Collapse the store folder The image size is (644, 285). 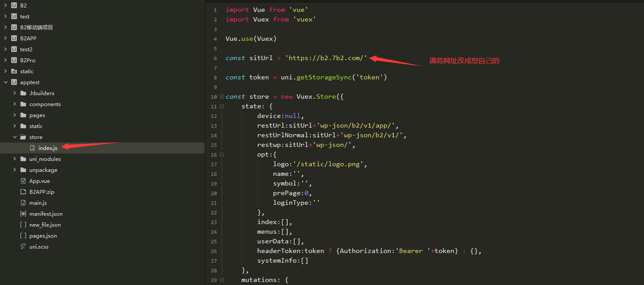pyautogui.click(x=14, y=137)
